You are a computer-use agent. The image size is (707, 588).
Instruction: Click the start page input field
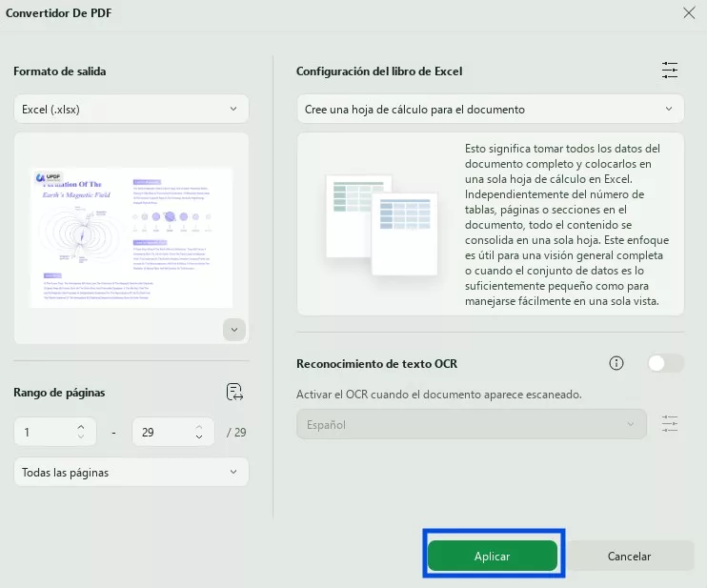(x=55, y=432)
